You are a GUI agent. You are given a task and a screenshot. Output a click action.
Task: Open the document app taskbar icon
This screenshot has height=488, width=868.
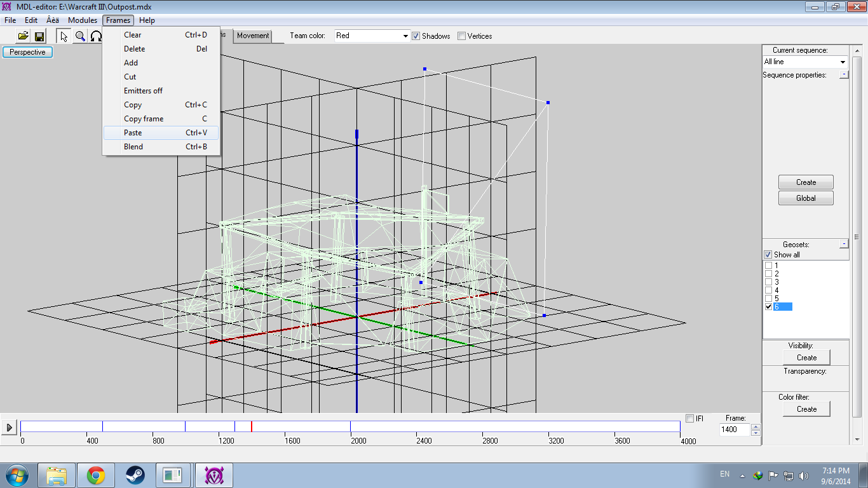(173, 475)
